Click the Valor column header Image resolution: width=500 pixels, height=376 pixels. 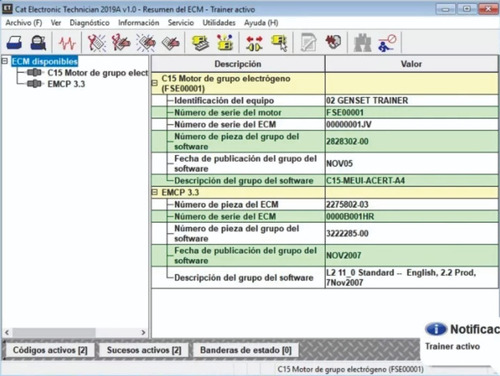(x=412, y=64)
